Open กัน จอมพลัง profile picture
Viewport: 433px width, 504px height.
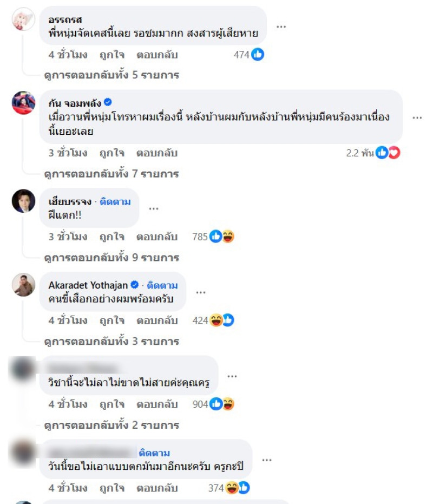pos(23,102)
